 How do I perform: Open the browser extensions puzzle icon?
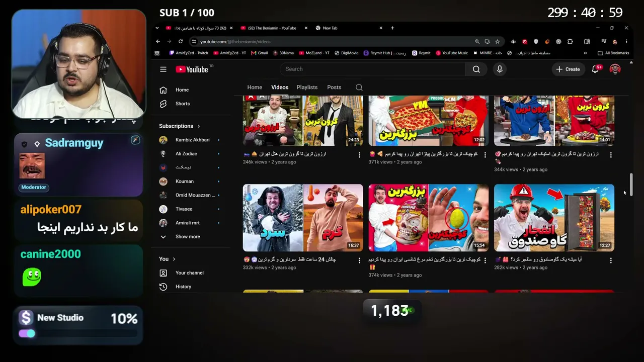click(570, 41)
